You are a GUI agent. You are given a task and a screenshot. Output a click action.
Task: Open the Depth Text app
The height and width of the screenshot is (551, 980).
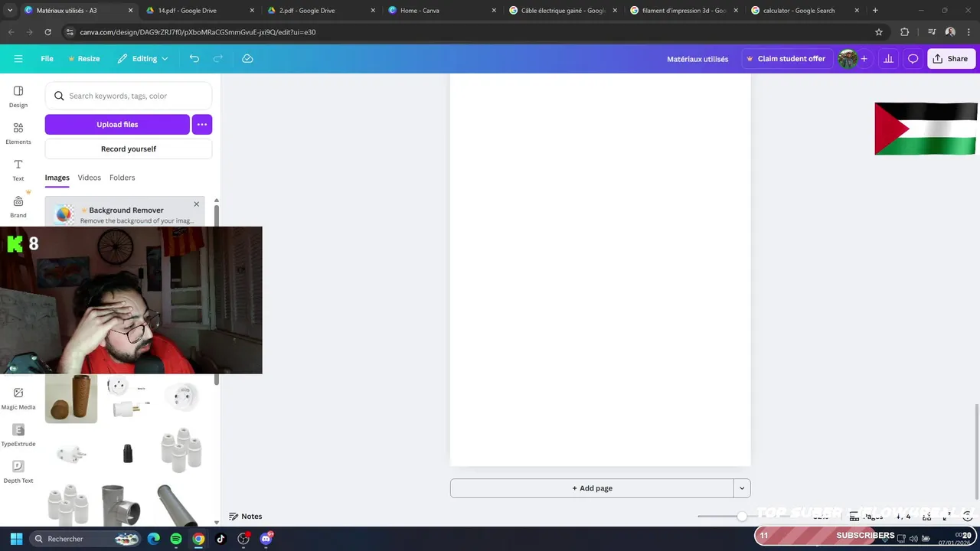coord(18,472)
